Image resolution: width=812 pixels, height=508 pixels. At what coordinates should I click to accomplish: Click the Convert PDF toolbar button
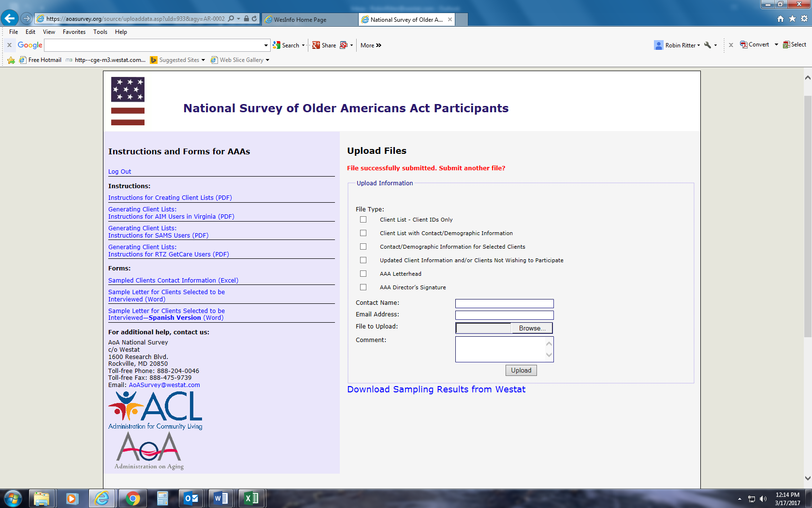[754, 45]
